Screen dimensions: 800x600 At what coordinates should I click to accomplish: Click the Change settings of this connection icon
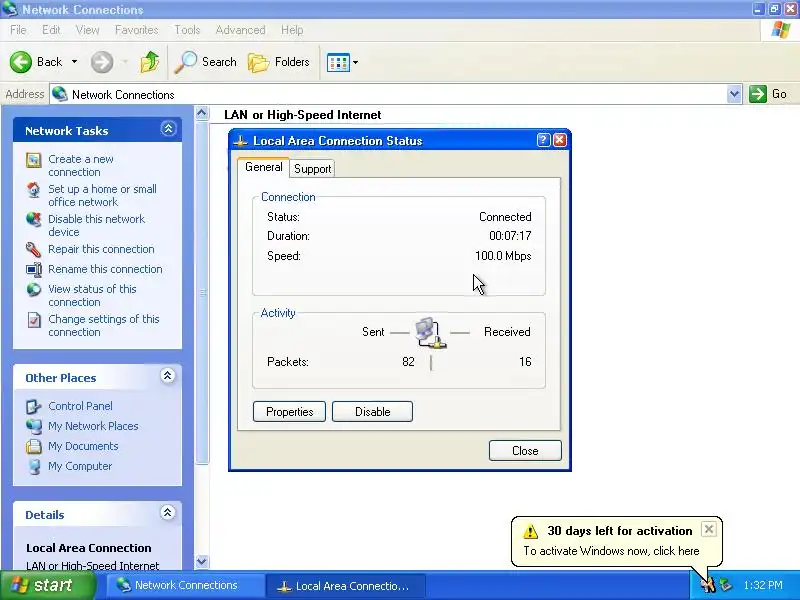pos(34,320)
